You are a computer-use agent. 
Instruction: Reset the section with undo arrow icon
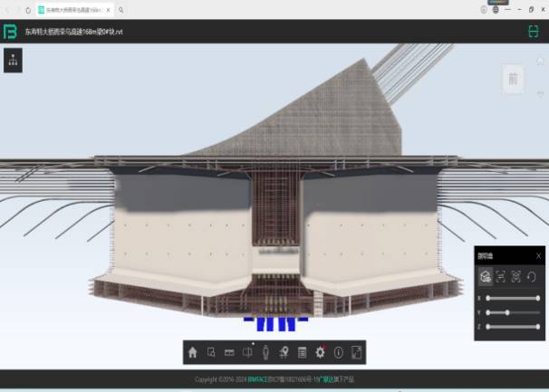[533, 277]
